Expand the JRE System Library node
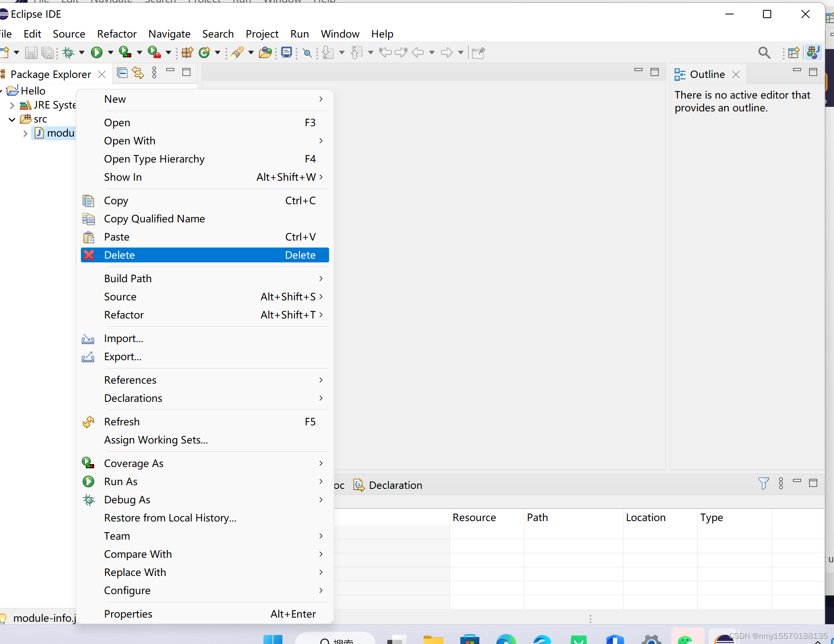The height and width of the screenshot is (644, 834). point(12,105)
